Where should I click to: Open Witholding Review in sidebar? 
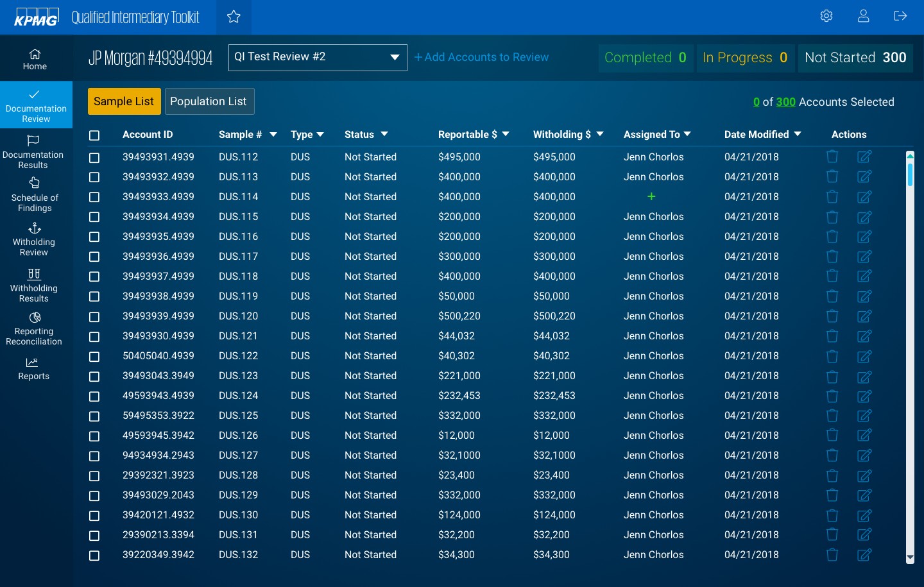[34, 240]
